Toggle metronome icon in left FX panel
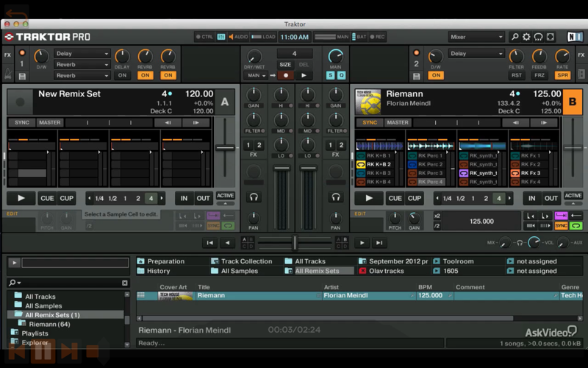The height and width of the screenshot is (368, 588). click(8, 74)
